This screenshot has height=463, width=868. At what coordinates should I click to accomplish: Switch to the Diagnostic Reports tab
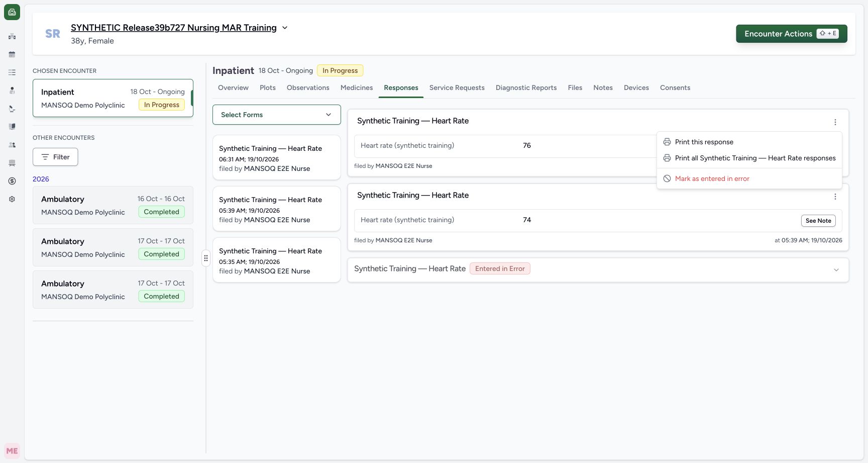coord(526,87)
